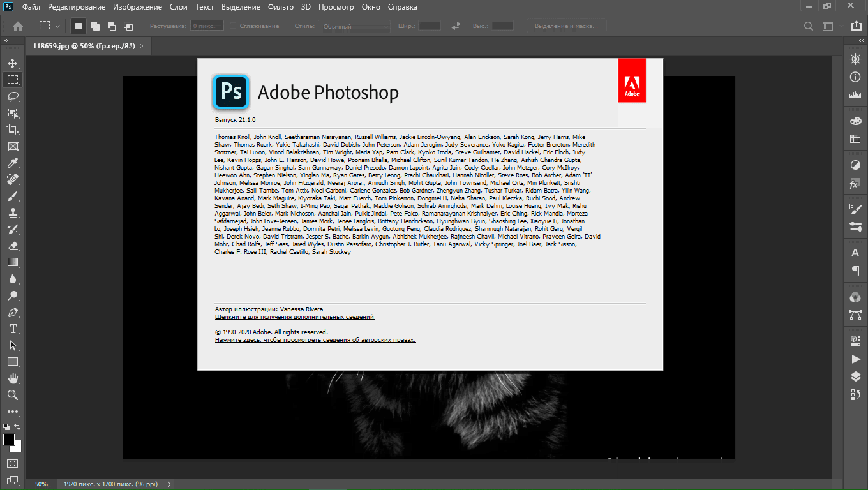Select the History Brush tool

tap(12, 229)
